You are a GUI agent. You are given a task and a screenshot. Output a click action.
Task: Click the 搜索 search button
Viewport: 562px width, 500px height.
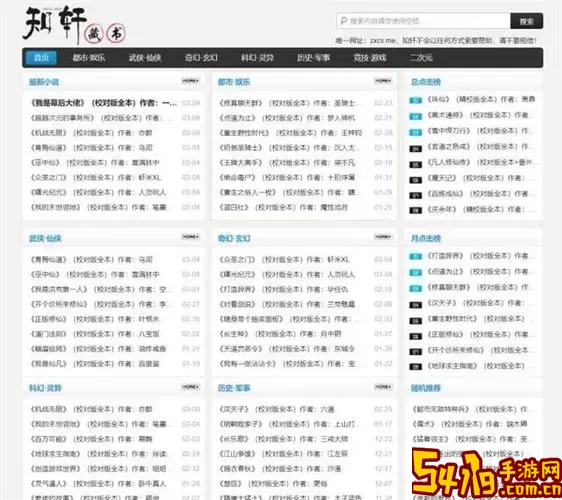coord(527,21)
